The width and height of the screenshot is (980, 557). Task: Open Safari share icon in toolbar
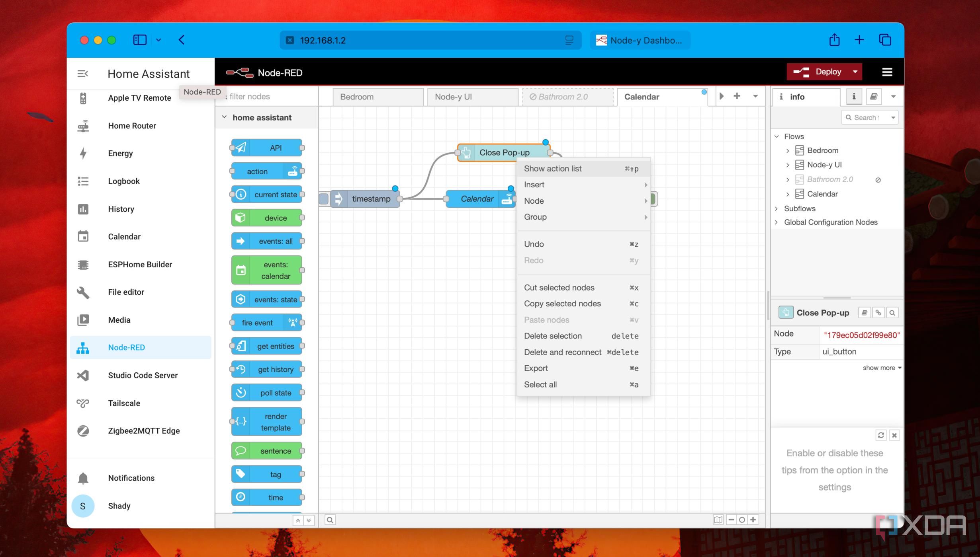[834, 40]
